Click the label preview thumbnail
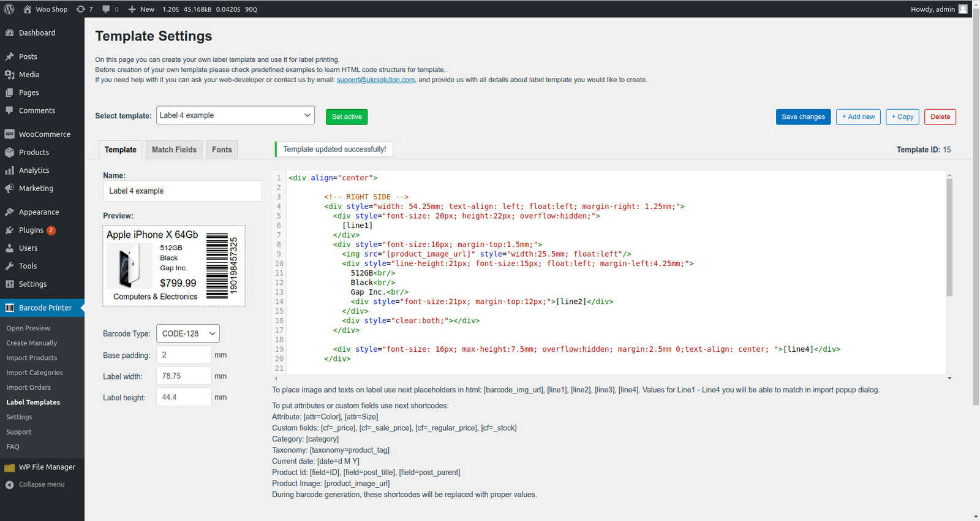Image resolution: width=980 pixels, height=521 pixels. coord(174,265)
